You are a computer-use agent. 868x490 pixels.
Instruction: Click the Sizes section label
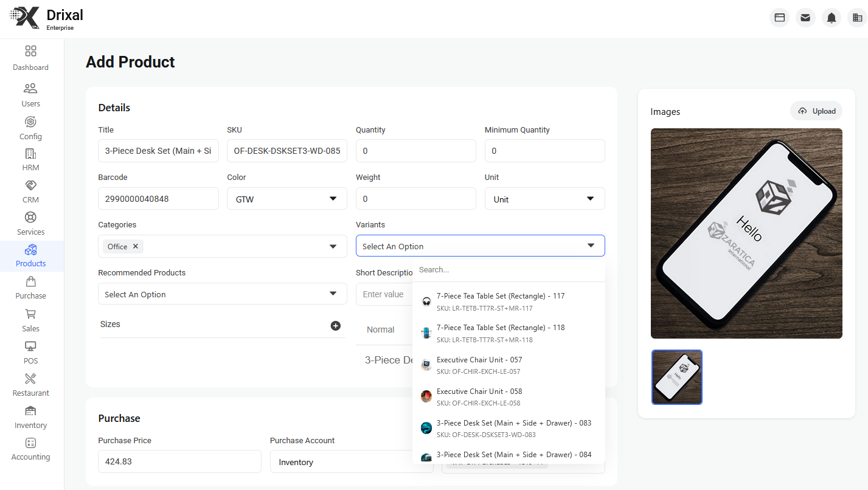tap(110, 324)
